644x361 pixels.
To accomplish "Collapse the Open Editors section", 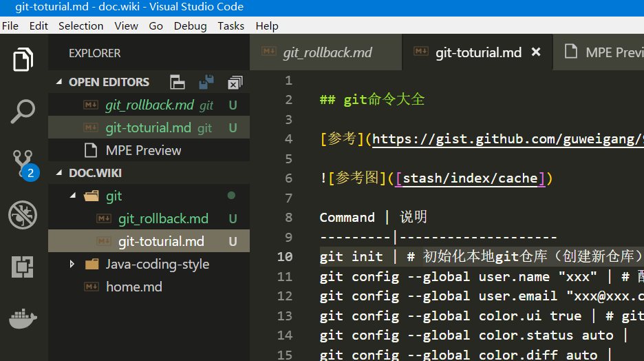I will point(59,82).
